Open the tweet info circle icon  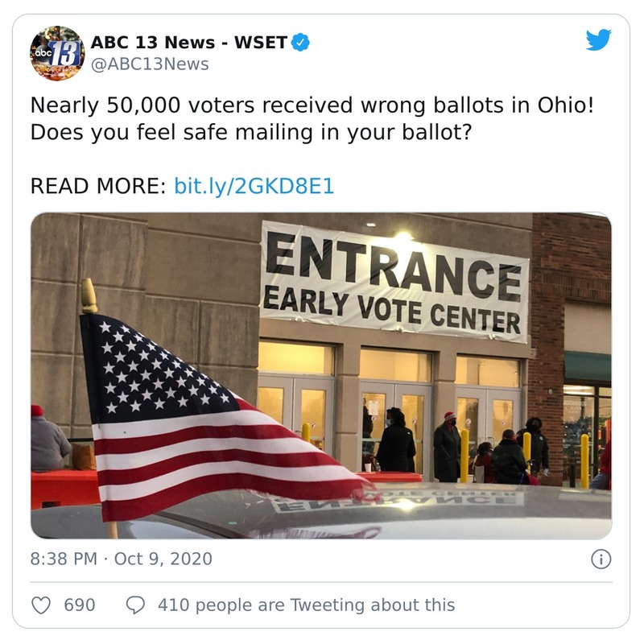pyautogui.click(x=601, y=559)
